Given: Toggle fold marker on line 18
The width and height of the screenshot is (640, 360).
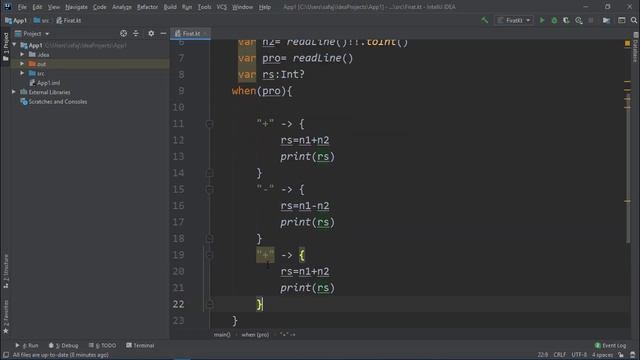Looking at the screenshot, I should click(209, 238).
